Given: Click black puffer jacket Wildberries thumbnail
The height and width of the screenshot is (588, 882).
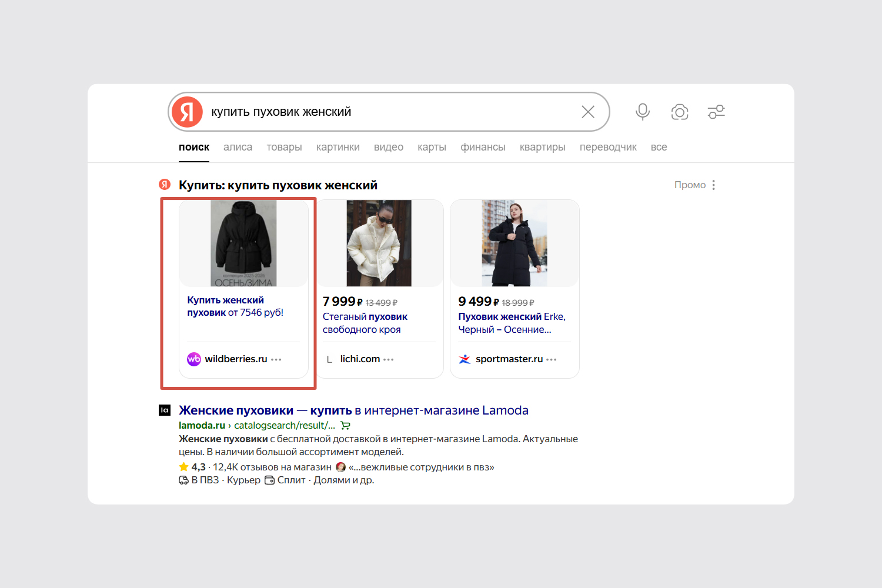Looking at the screenshot, I should (x=243, y=243).
